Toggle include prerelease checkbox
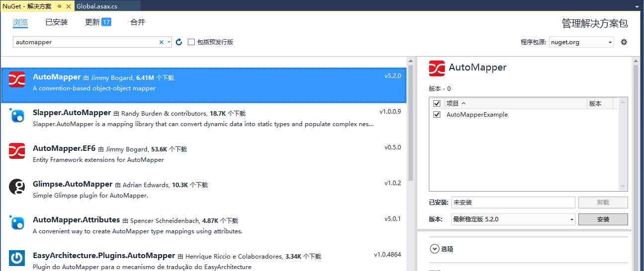 191,42
